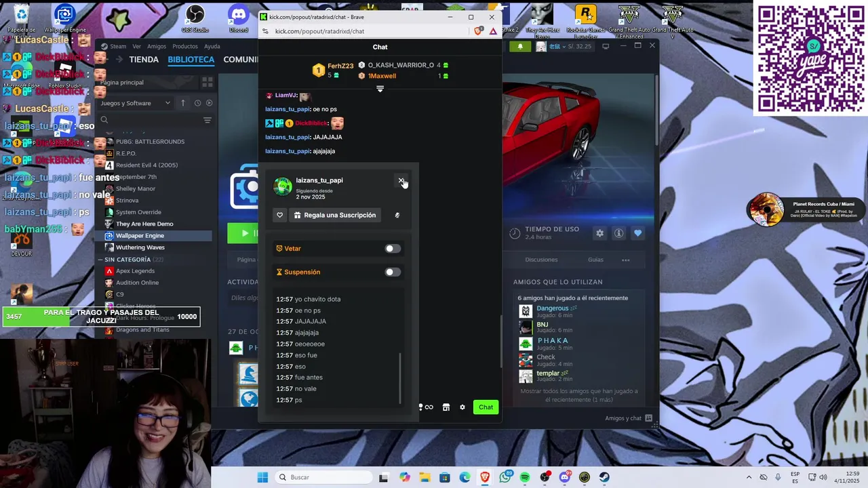
Task: Open the Ver menu in Steam
Action: 136,46
